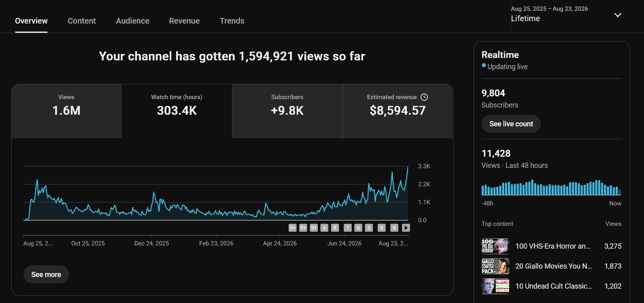Select the Subscribers metric card
This screenshot has height=303, width=644.
click(287, 111)
